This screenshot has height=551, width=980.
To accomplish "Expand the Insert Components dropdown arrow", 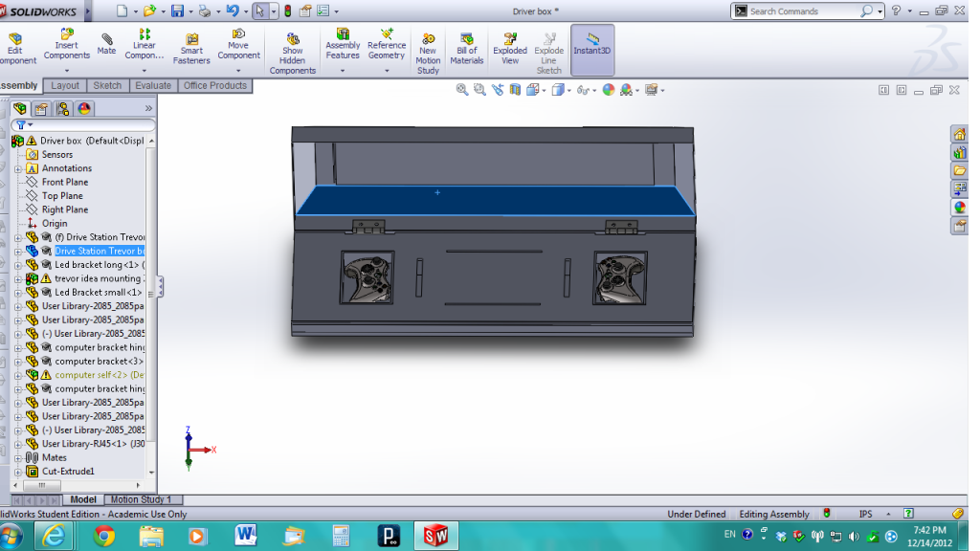I will (66, 71).
